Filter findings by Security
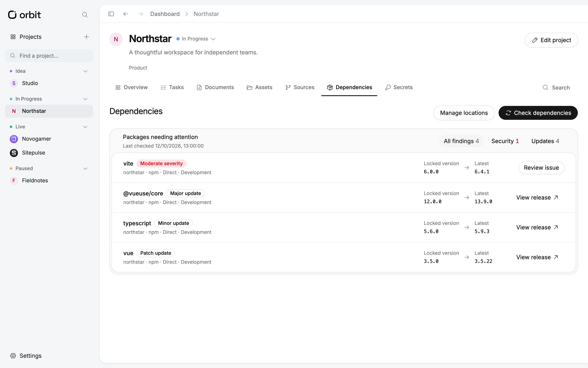This screenshot has height=368, width=588. coord(505,141)
